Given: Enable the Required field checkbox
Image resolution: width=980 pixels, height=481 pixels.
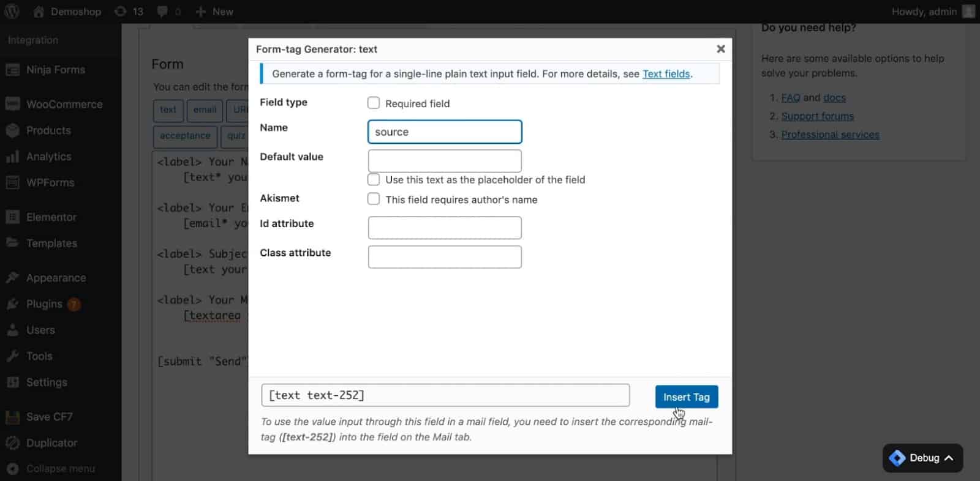Looking at the screenshot, I should tap(374, 103).
